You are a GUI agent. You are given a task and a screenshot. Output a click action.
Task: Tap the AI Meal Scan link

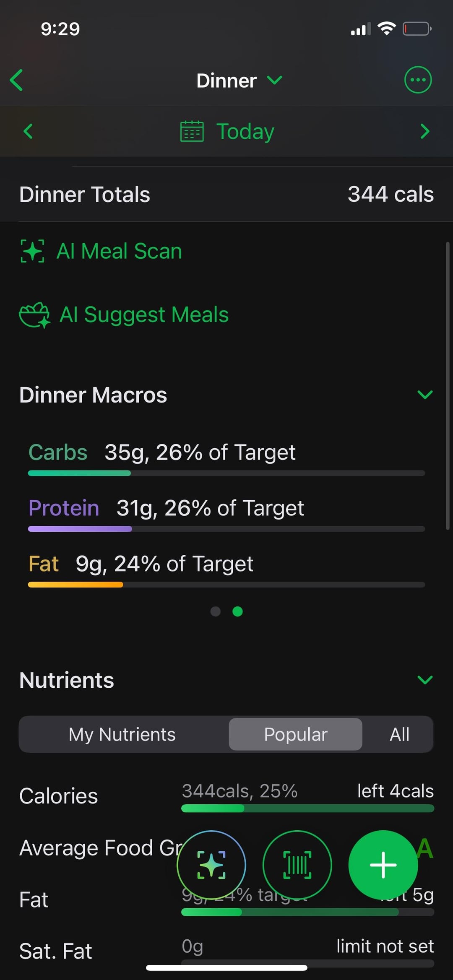(119, 251)
